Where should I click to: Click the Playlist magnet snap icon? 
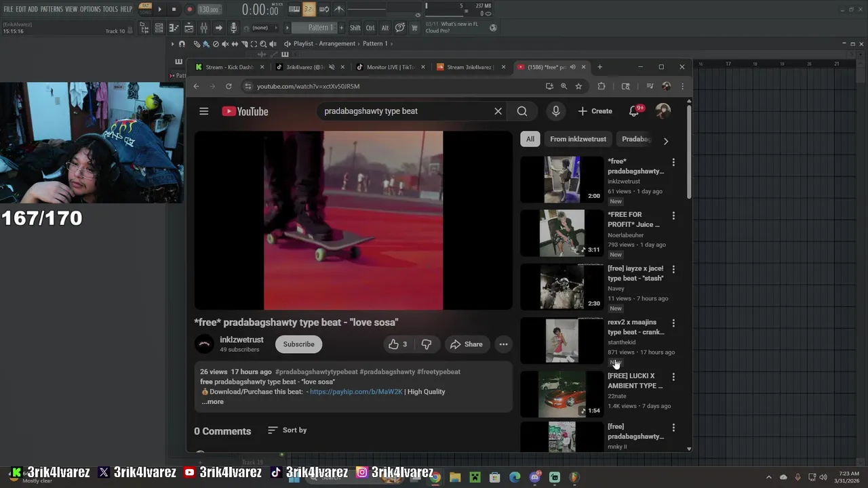181,44
